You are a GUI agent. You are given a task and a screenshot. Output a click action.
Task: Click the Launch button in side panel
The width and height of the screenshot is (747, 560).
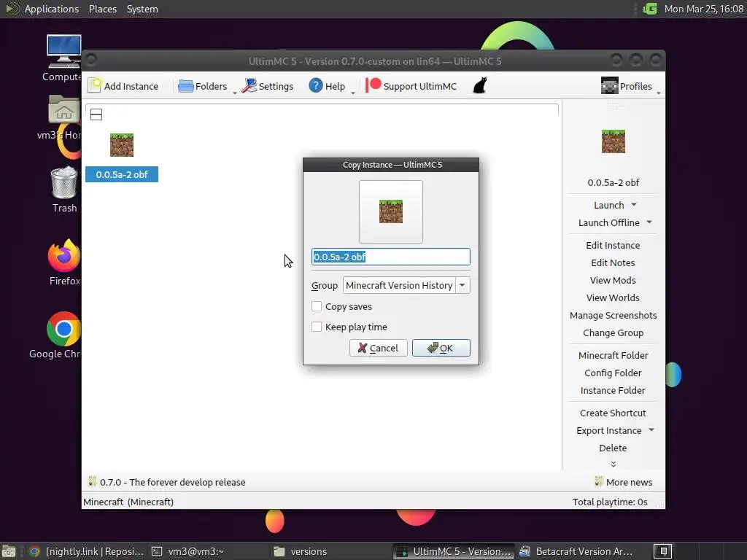point(608,205)
